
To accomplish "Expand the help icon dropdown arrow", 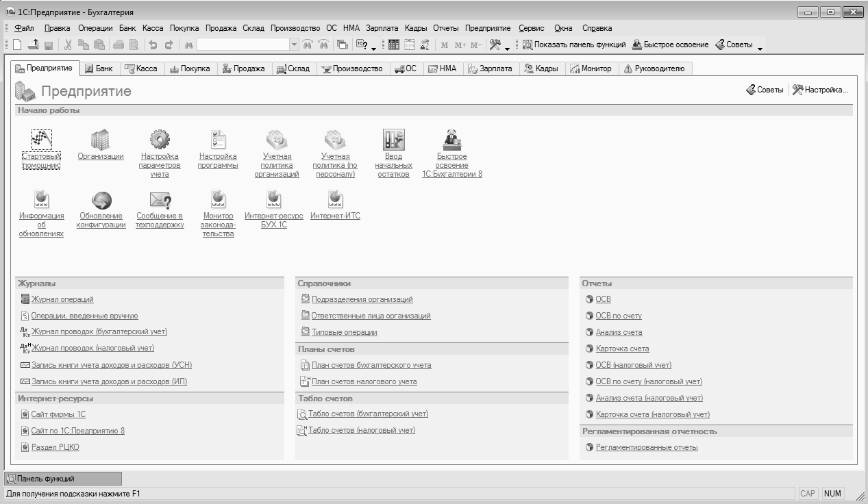I will click(374, 47).
